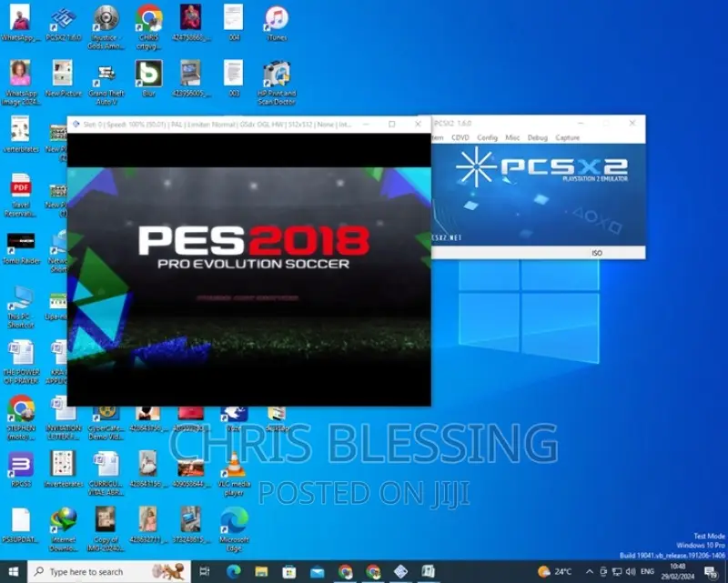Select the CURRICULUM VITAE document
728x583 pixels.
106,473
